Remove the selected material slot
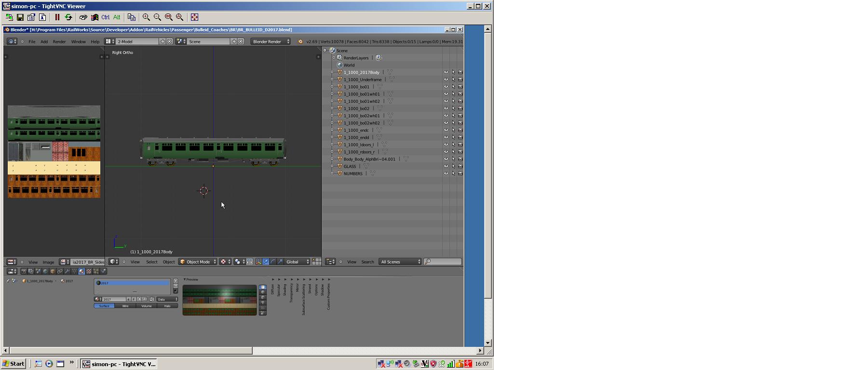 (x=176, y=286)
